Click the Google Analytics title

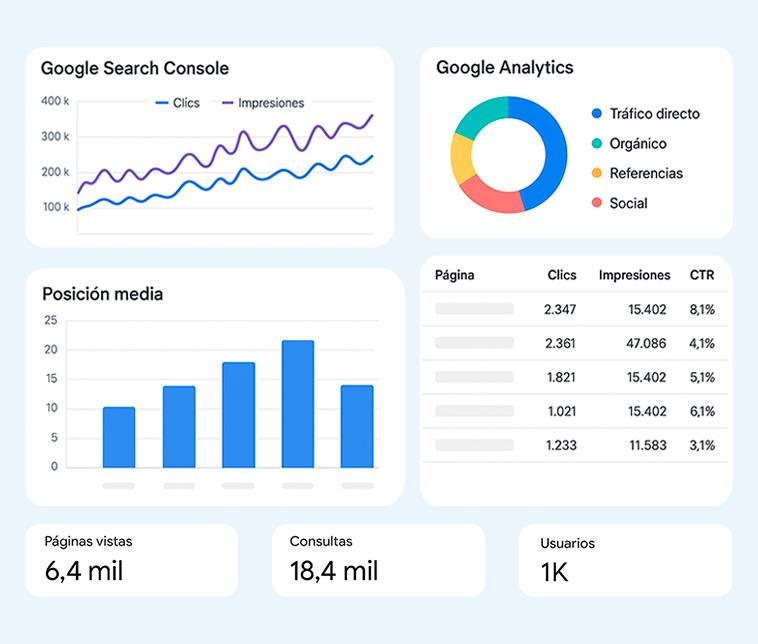click(505, 67)
